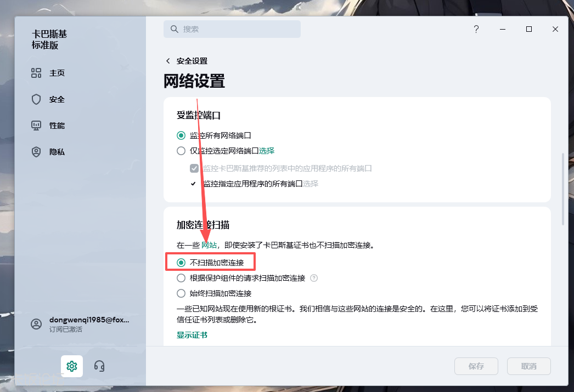
Task: Click the tooltip help icon beside protection component option
Action: [314, 278]
